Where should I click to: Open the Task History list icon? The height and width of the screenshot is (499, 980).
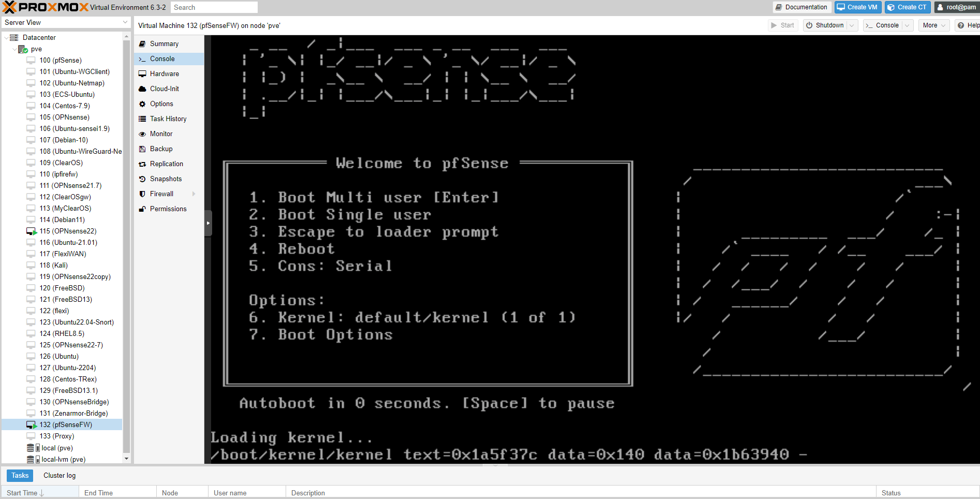(142, 119)
